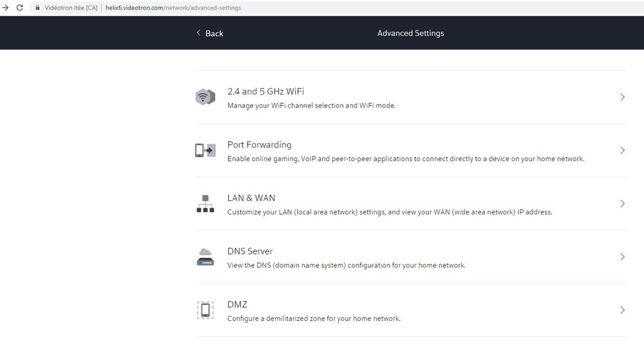
Task: Open DNS Server using its right chevron
Action: [622, 257]
